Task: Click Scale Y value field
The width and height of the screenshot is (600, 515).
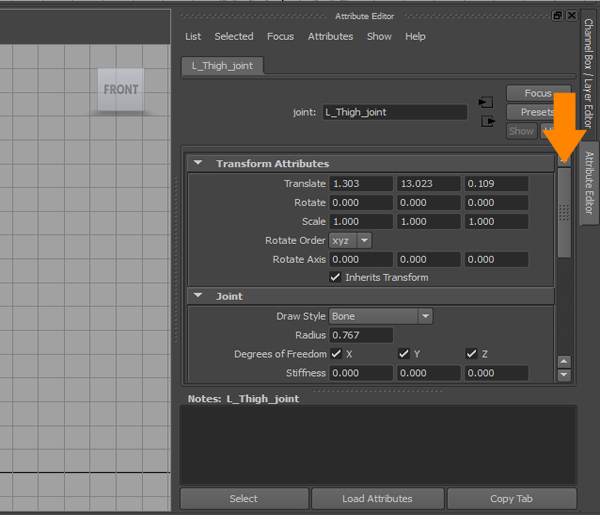Action: 429,222
